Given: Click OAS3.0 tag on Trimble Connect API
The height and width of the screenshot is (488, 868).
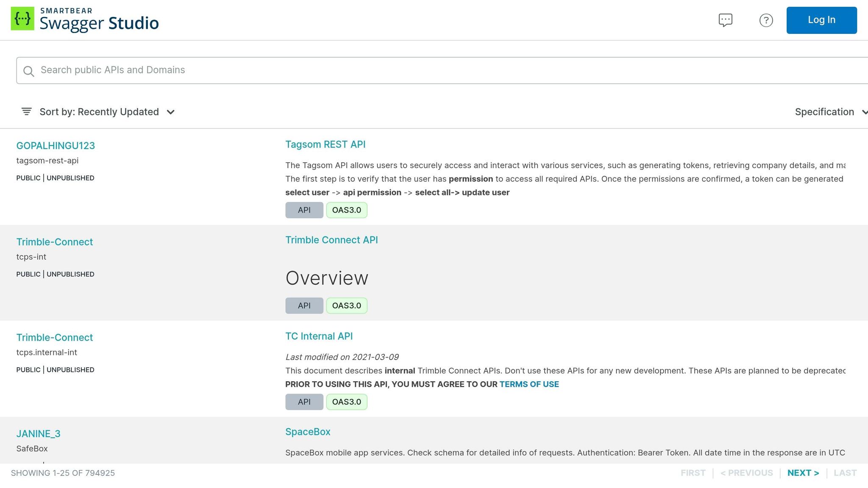Looking at the screenshot, I should pyautogui.click(x=347, y=306).
